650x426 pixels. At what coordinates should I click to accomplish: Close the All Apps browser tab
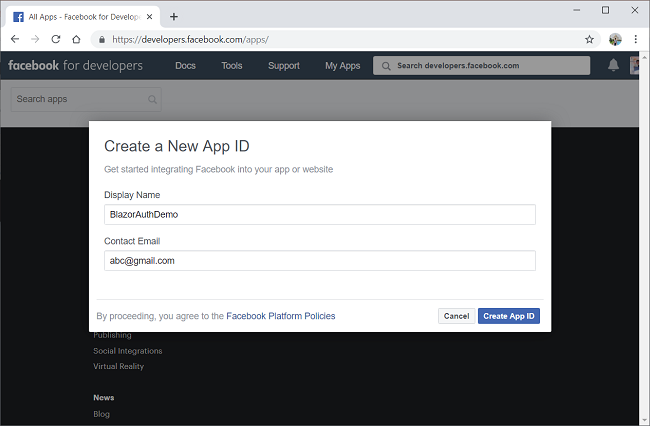[151, 16]
